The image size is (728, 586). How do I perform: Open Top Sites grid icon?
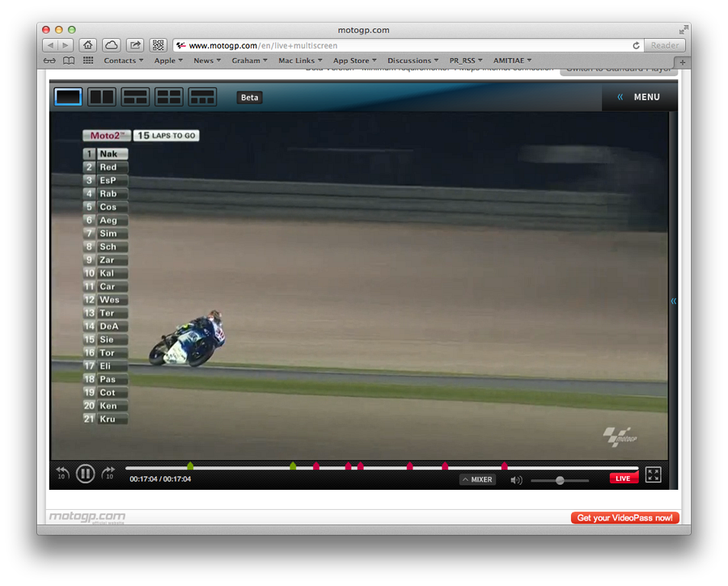(88, 61)
